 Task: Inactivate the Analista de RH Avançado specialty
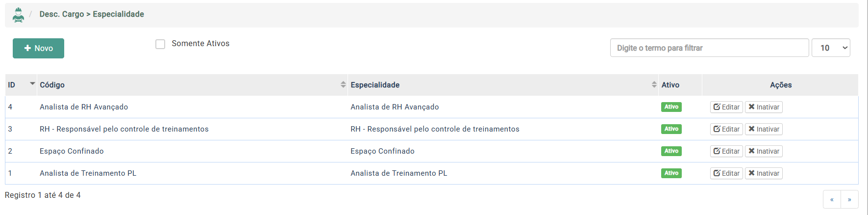764,107
